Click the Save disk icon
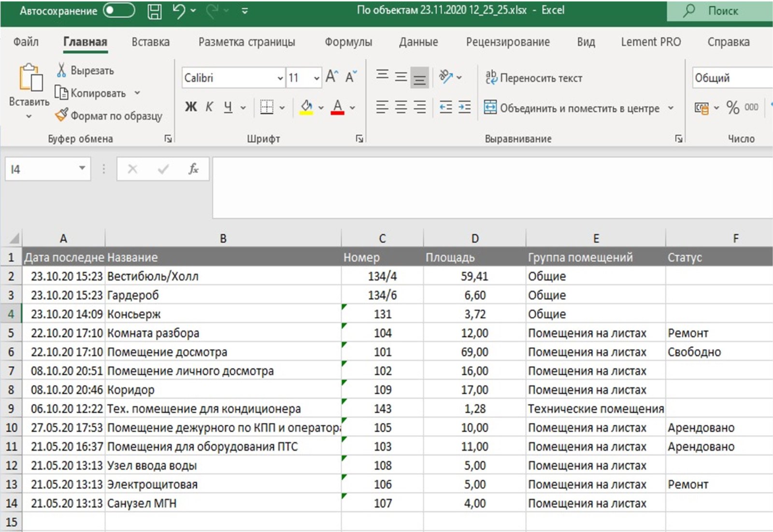The image size is (773, 532). [155, 11]
